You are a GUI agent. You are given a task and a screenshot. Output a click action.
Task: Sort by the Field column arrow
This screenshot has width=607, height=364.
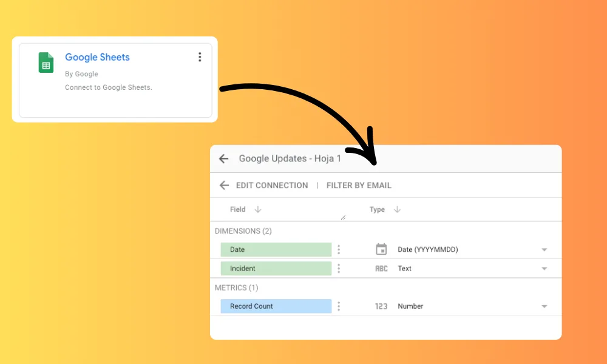point(257,209)
